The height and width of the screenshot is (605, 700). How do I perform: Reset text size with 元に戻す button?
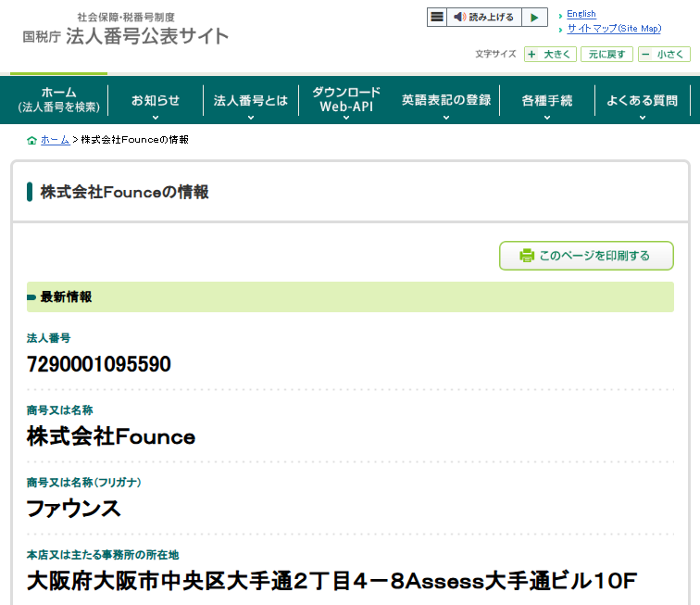click(606, 55)
